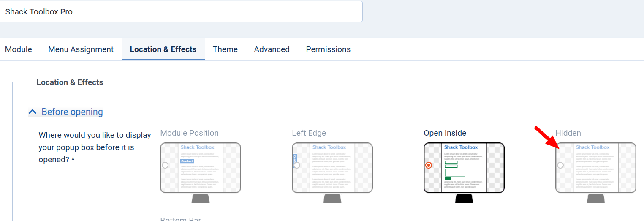Click the Location & Effects tab
Screen dimensions: 644x221
pos(163,49)
